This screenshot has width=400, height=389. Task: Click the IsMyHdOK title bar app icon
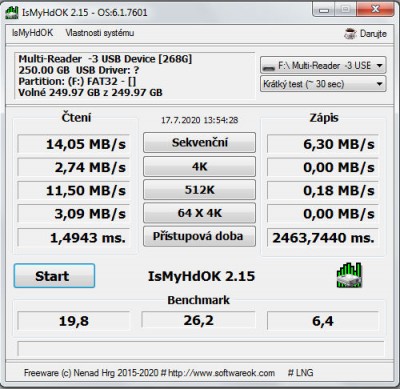12,12
